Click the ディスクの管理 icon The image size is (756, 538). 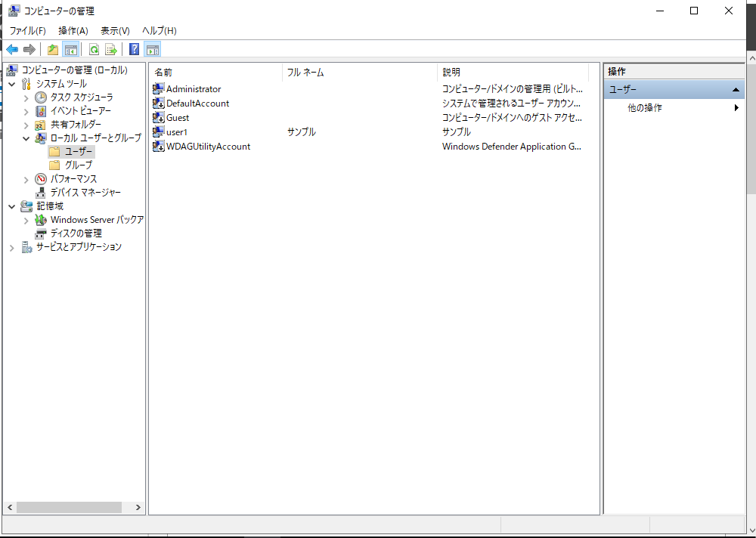tap(41, 233)
